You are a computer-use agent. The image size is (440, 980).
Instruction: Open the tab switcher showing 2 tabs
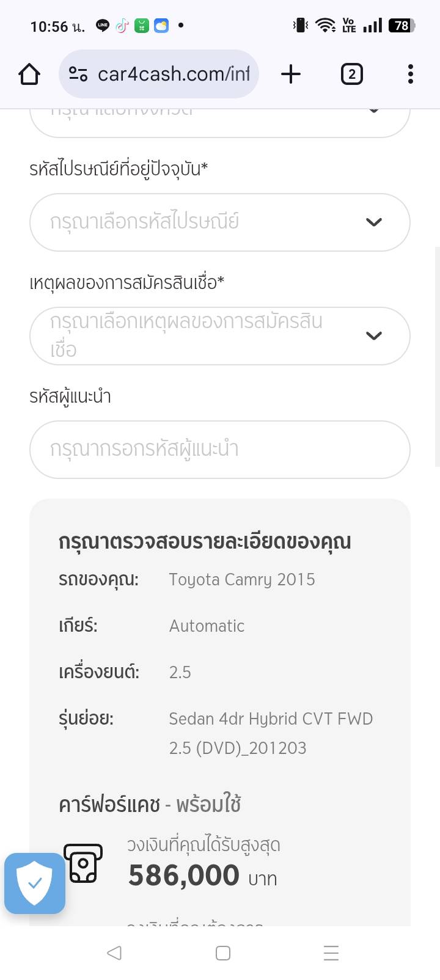(x=351, y=75)
